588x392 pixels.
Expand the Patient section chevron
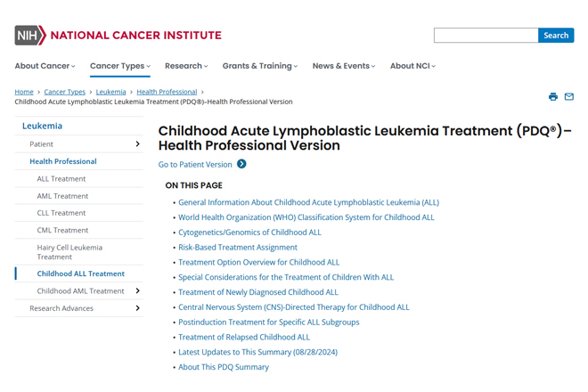coord(137,144)
